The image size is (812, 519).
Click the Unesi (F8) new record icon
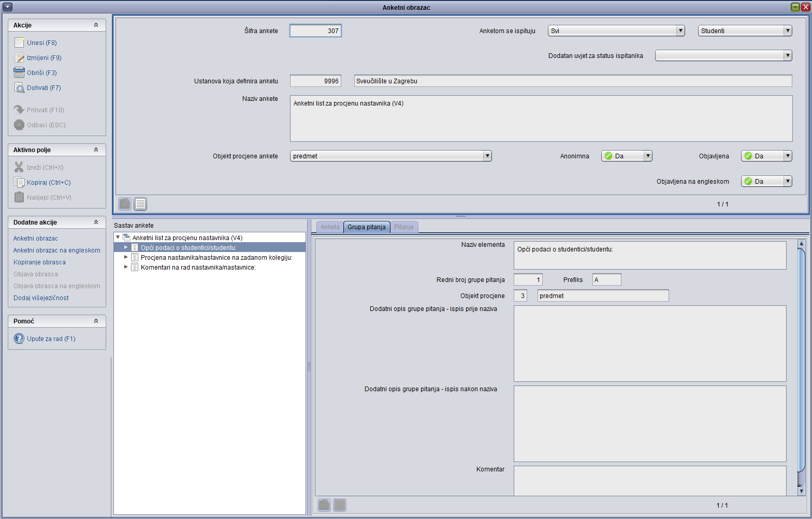tap(19, 43)
